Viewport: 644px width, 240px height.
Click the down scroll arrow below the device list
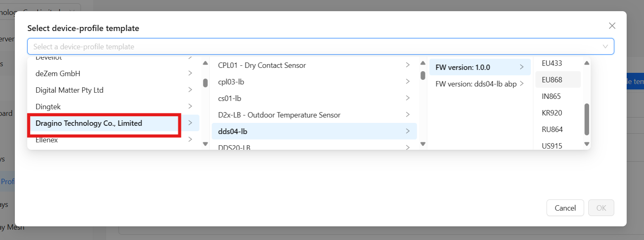click(x=423, y=144)
